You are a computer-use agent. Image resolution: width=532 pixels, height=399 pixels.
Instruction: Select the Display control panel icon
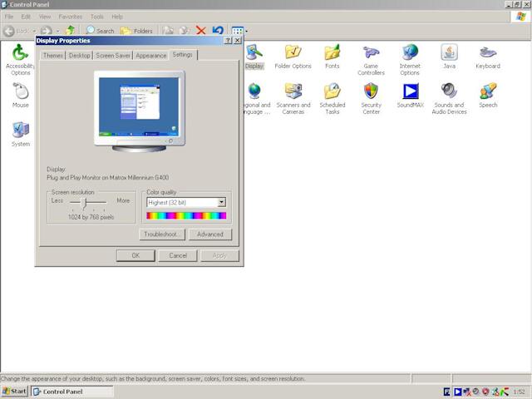click(x=254, y=57)
